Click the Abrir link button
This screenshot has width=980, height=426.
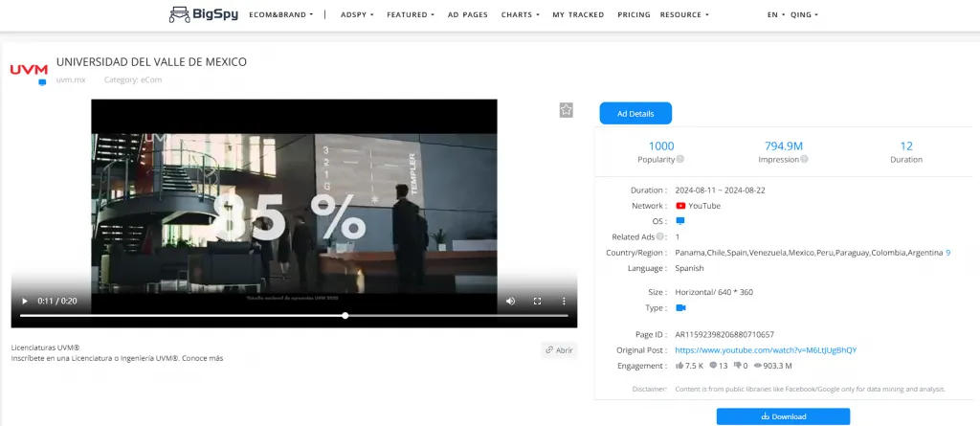[x=559, y=350]
